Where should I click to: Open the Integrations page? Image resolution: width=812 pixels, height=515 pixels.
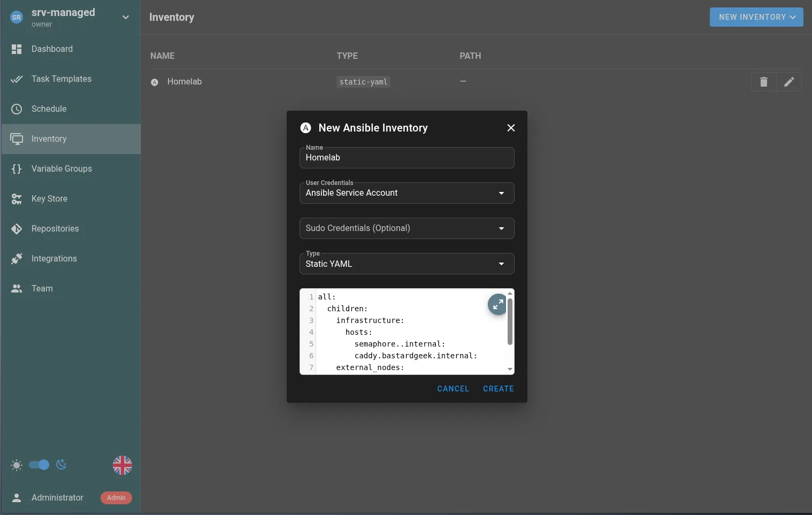pyautogui.click(x=54, y=258)
